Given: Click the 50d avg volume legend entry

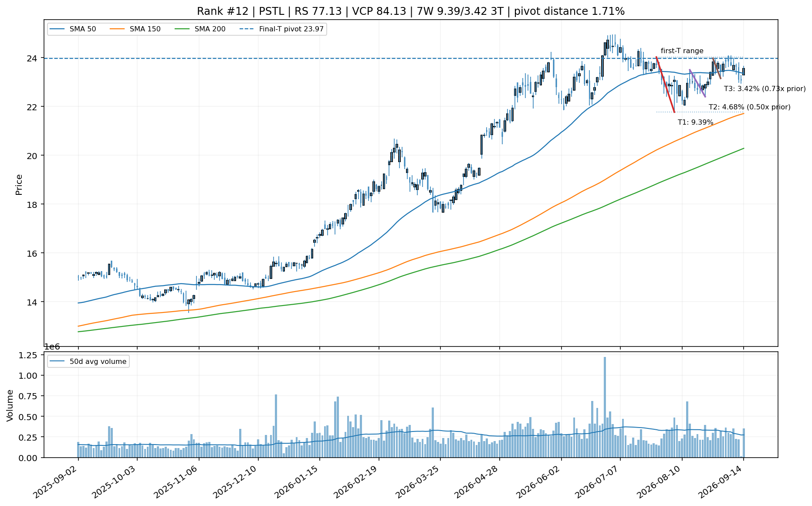Looking at the screenshot, I should tap(88, 361).
